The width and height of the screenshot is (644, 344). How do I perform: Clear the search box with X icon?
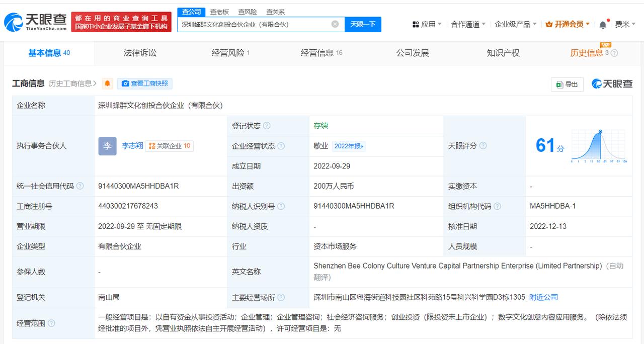[335, 24]
